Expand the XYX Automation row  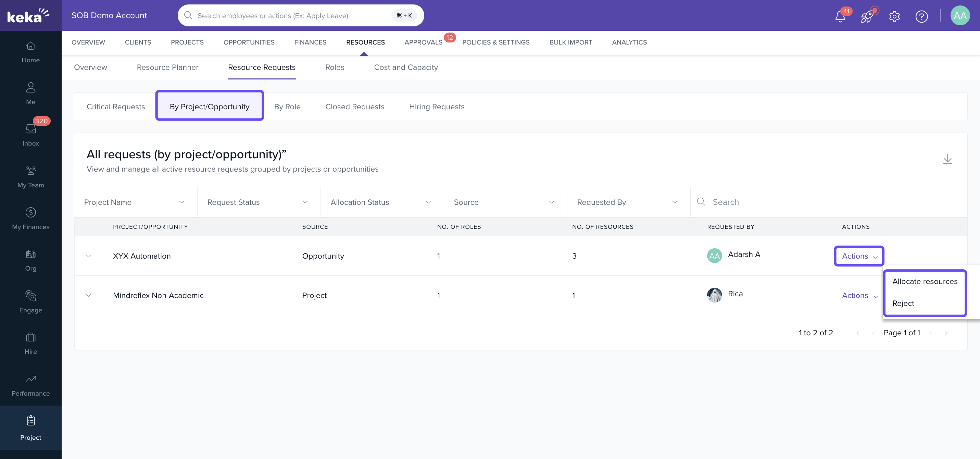pos(88,256)
